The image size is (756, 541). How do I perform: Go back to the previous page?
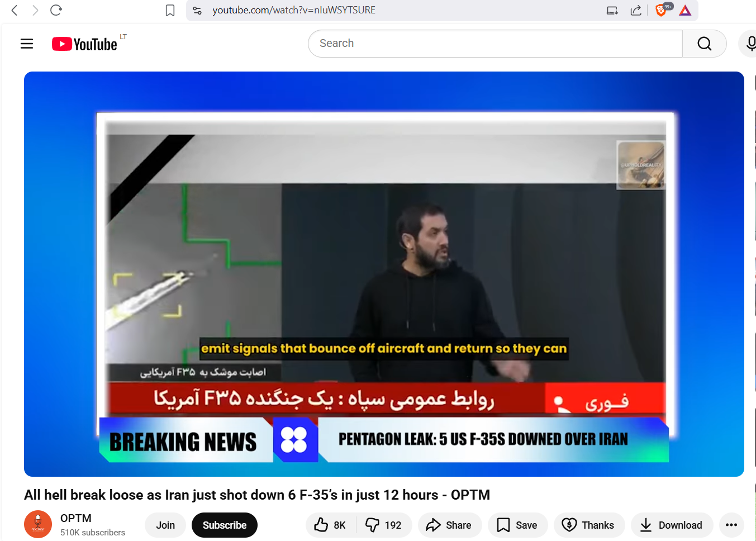(15, 10)
